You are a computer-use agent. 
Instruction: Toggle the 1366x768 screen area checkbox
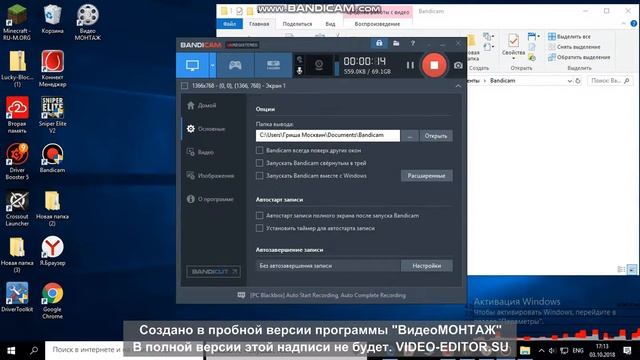pos(184,86)
